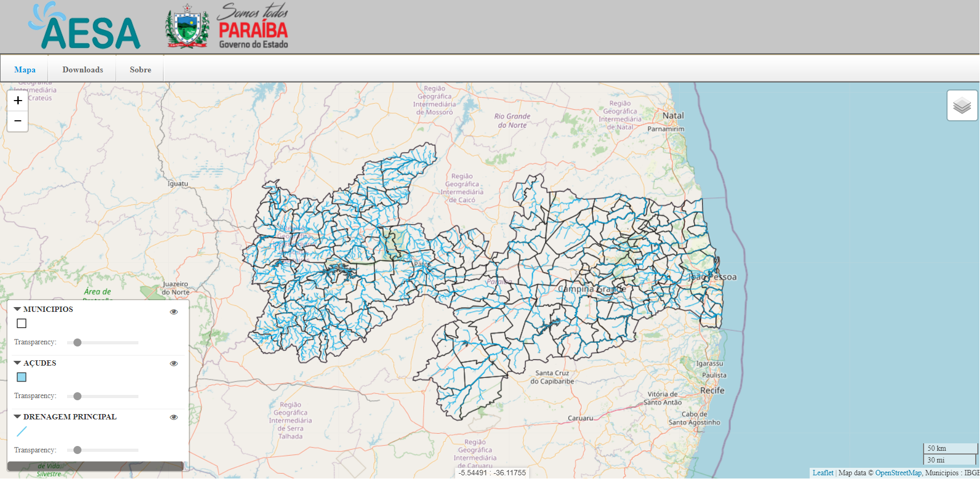Click the coordinates readout -5.54491 : -36.11755
Viewport: 980px width, 479px height.
click(492, 473)
